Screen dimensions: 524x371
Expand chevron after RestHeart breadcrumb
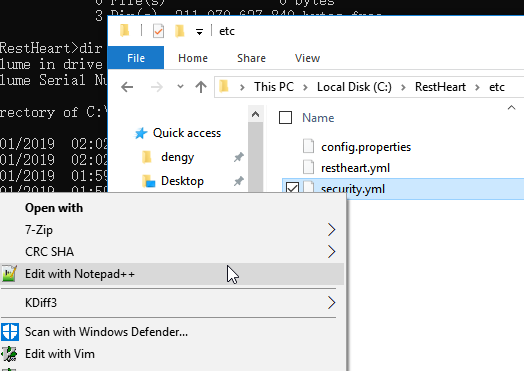(477, 88)
